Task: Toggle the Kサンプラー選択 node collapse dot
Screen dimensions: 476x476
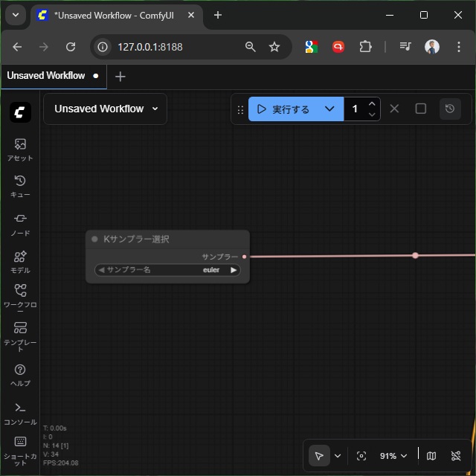Action: pyautogui.click(x=94, y=239)
